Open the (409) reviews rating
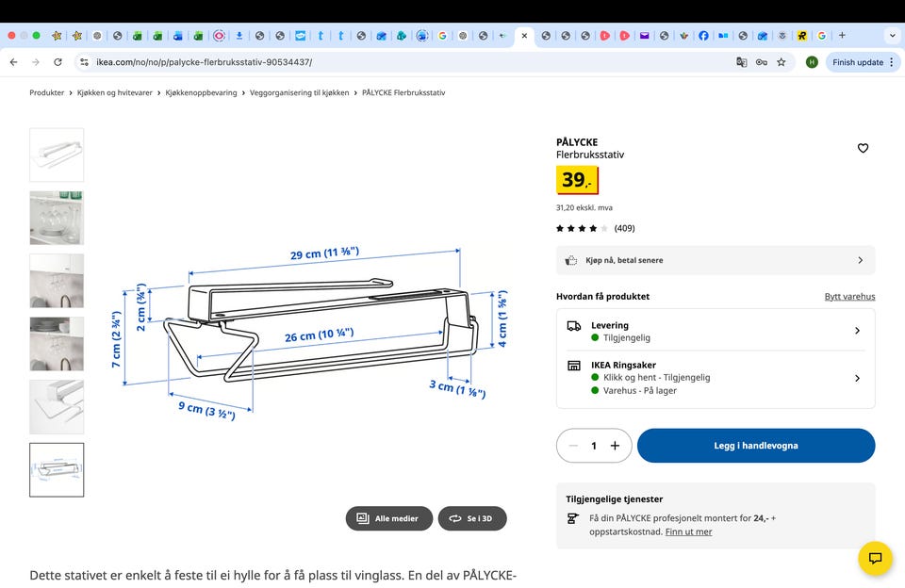Viewport: 905px width, 588px height. [x=595, y=228]
